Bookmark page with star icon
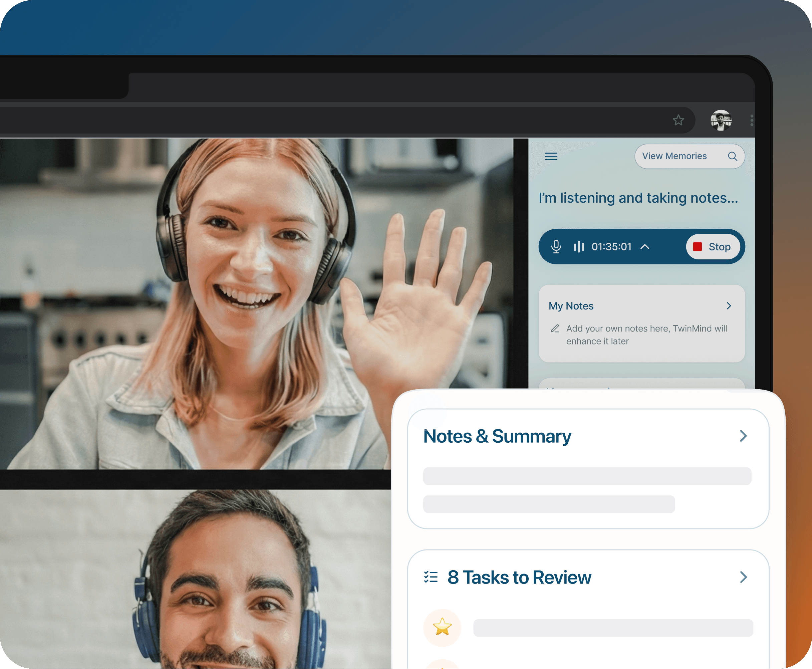The height and width of the screenshot is (669, 812). (x=679, y=120)
